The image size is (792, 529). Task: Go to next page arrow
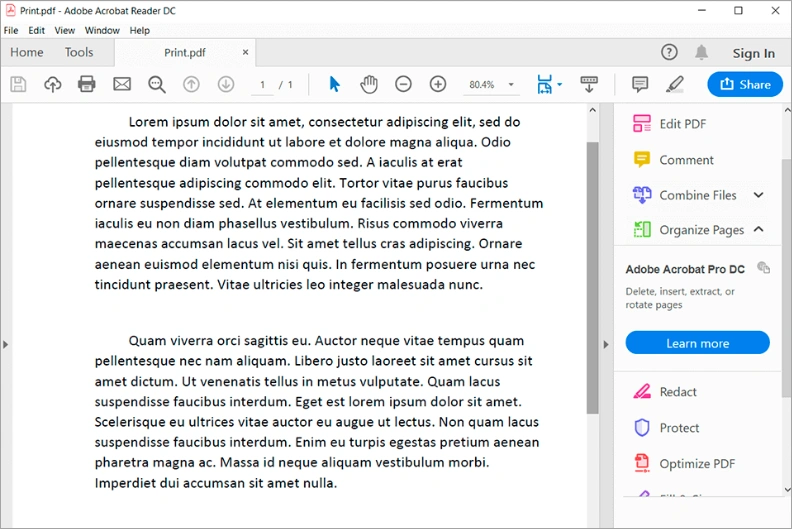[x=226, y=84]
